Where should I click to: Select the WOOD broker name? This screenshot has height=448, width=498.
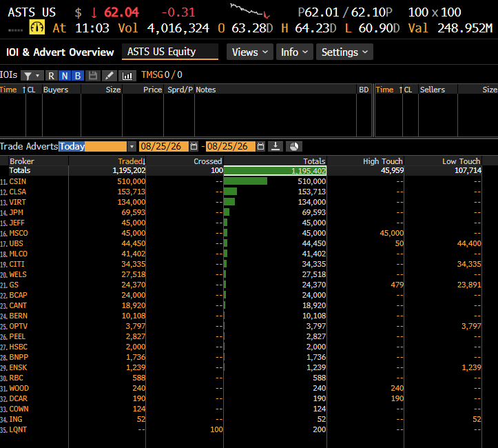pos(19,388)
